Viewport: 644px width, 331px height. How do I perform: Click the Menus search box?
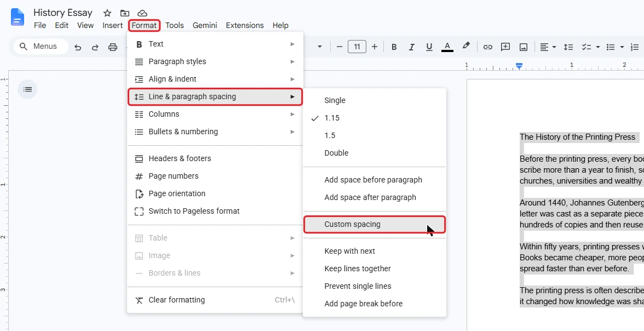[41, 47]
